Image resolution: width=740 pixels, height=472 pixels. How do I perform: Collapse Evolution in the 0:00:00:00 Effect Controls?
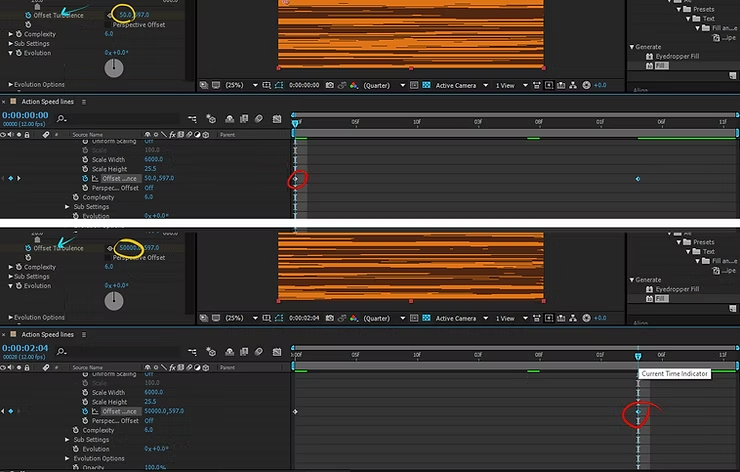[10, 53]
